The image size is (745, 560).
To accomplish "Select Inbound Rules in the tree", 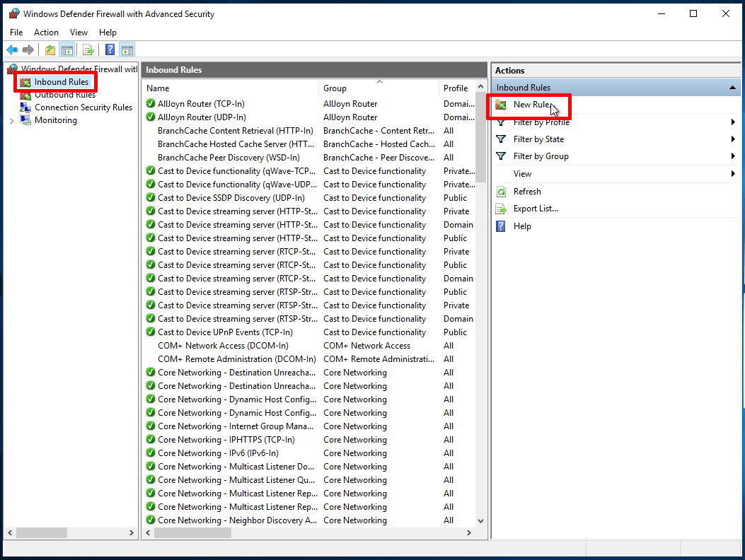I will [62, 82].
